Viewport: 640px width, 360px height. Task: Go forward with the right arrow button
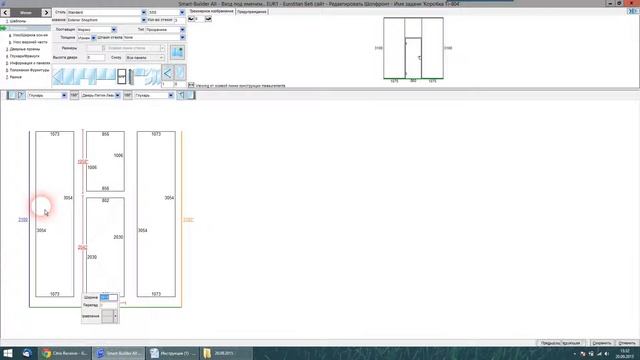[x=46, y=13]
